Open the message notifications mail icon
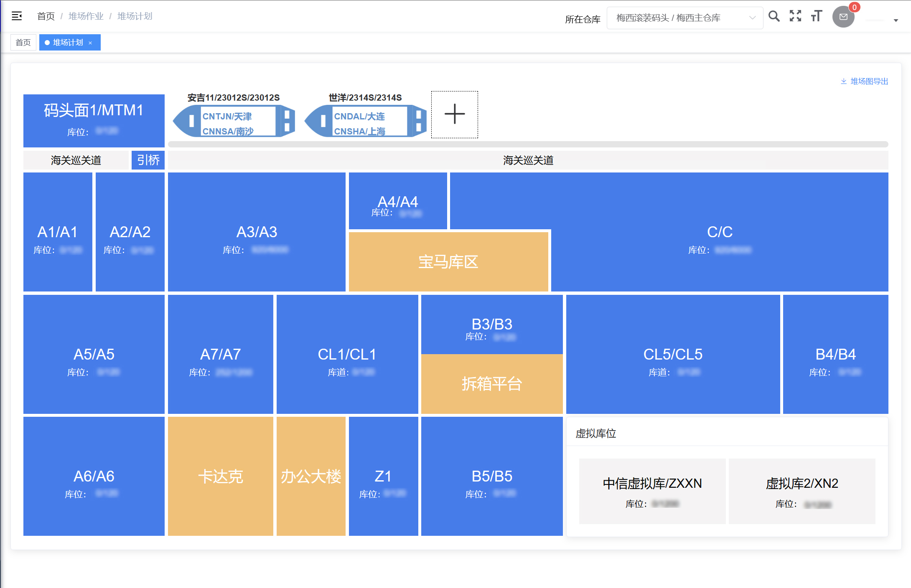Image resolution: width=911 pixels, height=588 pixels. 843,17
